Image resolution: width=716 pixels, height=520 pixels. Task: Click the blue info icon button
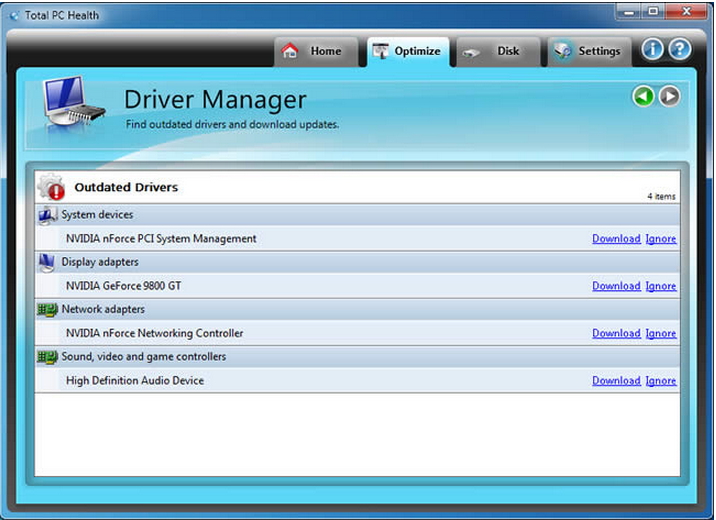click(x=652, y=49)
